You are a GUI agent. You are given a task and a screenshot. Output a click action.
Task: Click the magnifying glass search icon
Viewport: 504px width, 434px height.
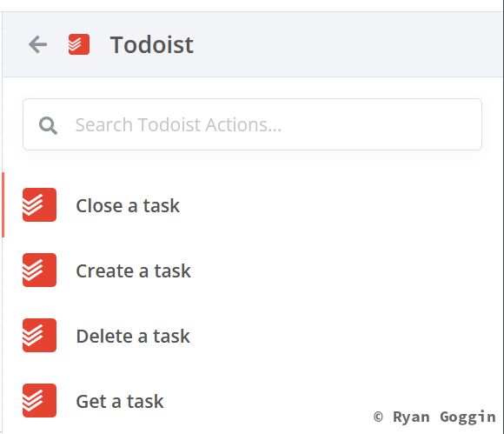point(48,125)
